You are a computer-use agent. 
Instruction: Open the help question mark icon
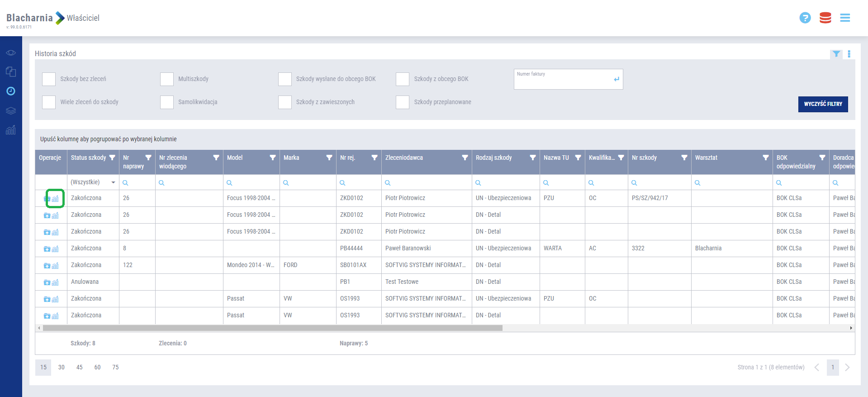(x=805, y=18)
